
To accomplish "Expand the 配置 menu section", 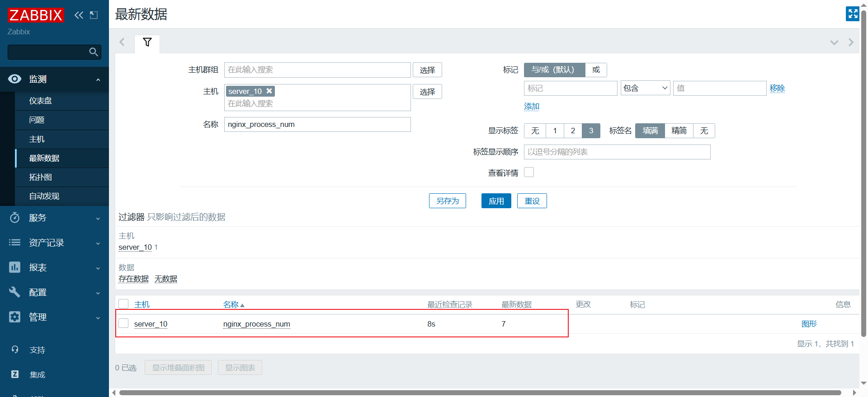I will [54, 292].
